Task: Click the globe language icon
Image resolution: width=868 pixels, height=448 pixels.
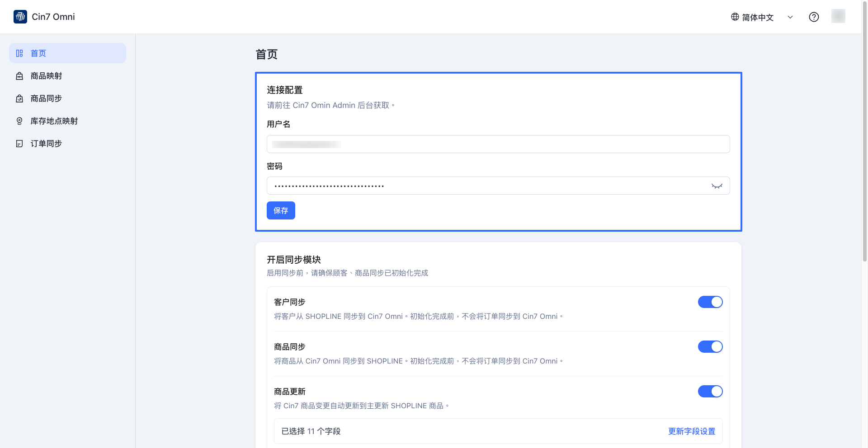Action: (x=735, y=17)
